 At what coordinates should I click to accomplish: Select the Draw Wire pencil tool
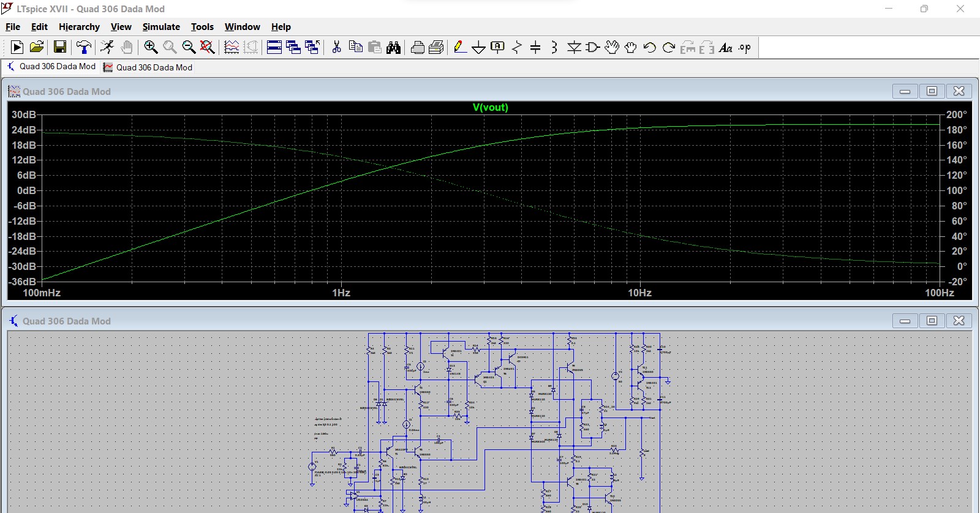click(460, 47)
